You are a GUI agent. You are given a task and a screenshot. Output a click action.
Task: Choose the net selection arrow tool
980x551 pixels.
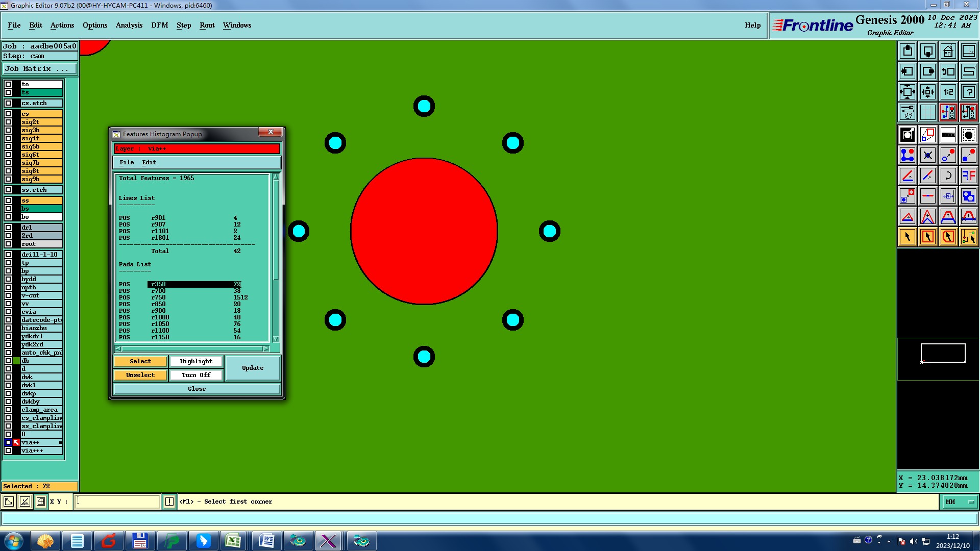(968, 237)
